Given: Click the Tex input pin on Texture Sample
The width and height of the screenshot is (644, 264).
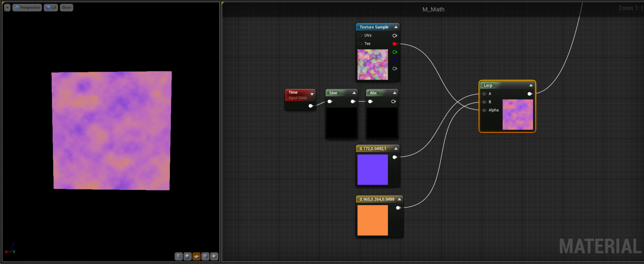Looking at the screenshot, I should pyautogui.click(x=360, y=44).
